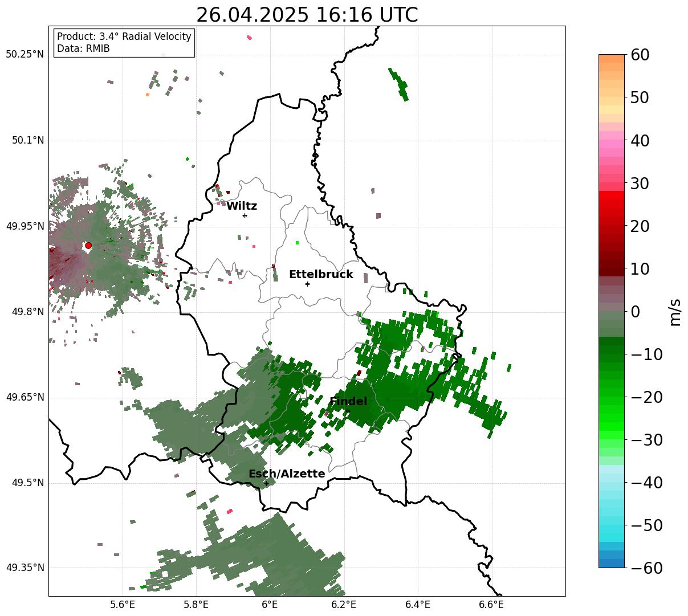Click the 49.35°N latitude label

click(x=25, y=568)
